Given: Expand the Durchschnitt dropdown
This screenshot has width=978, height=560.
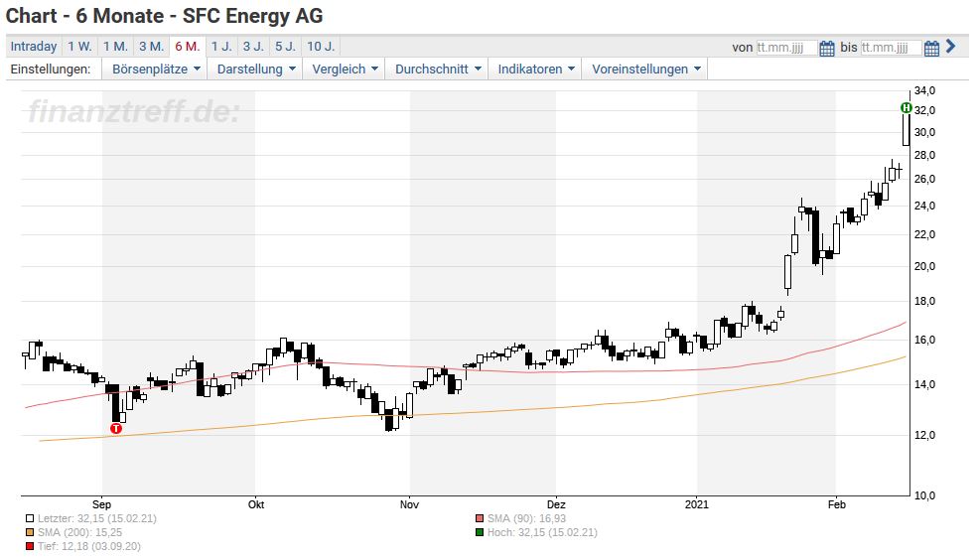Looking at the screenshot, I should [x=438, y=70].
